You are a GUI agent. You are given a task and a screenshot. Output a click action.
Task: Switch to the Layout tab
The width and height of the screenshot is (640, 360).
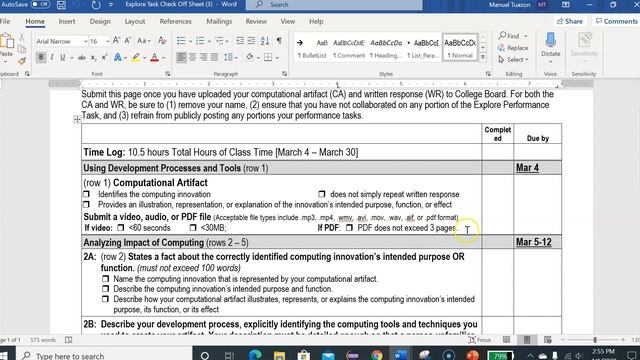pyautogui.click(x=135, y=21)
